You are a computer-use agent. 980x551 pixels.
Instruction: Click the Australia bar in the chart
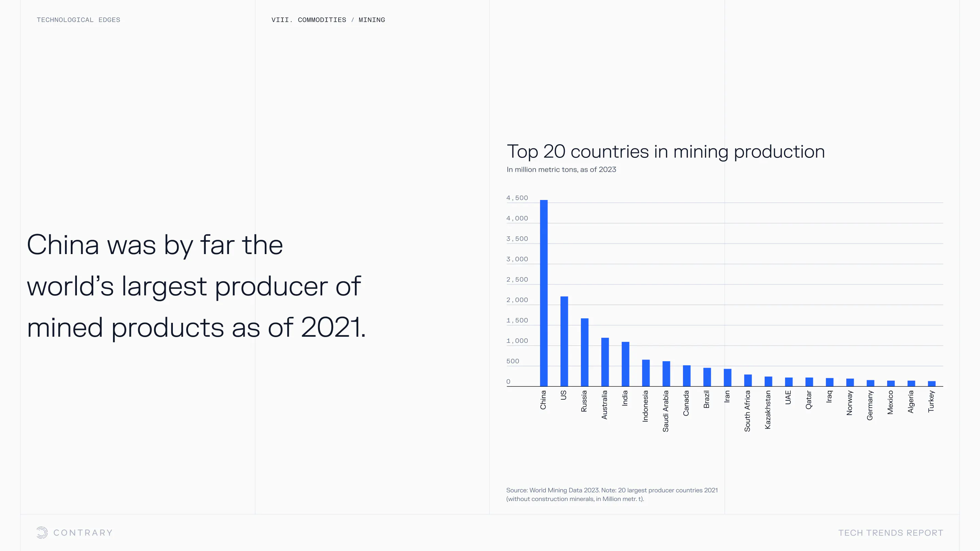605,362
